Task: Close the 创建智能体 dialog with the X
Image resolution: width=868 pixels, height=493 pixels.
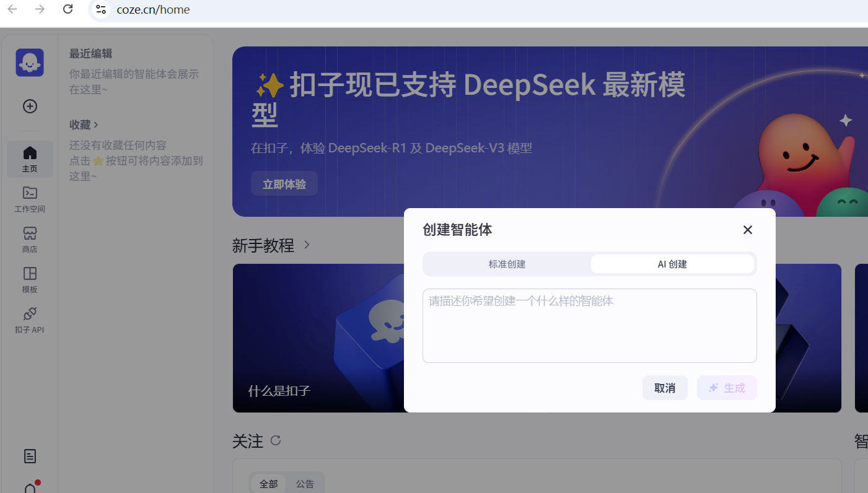Action: 748,230
